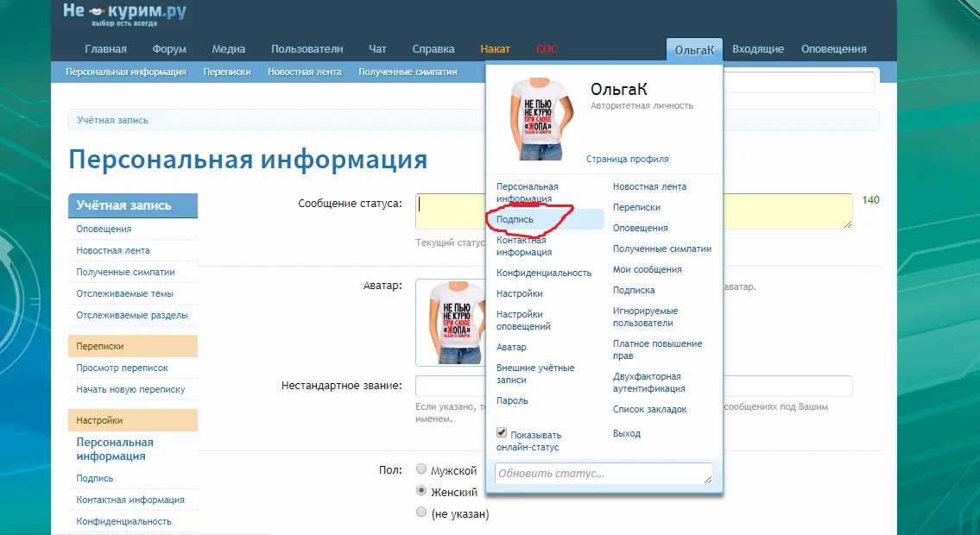This screenshot has width=980, height=535.
Task: Open "Чат" in the top navigation
Action: (x=377, y=49)
